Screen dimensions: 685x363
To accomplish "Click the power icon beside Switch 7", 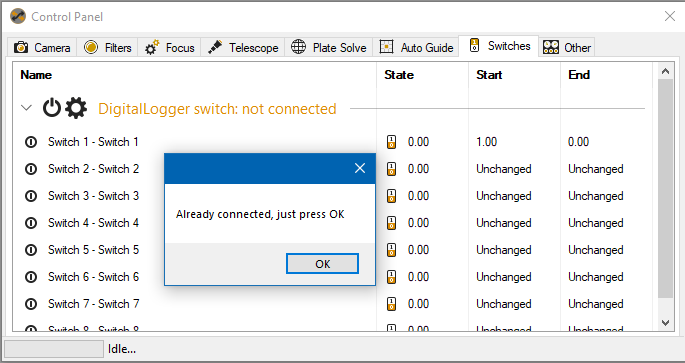I will 31,304.
